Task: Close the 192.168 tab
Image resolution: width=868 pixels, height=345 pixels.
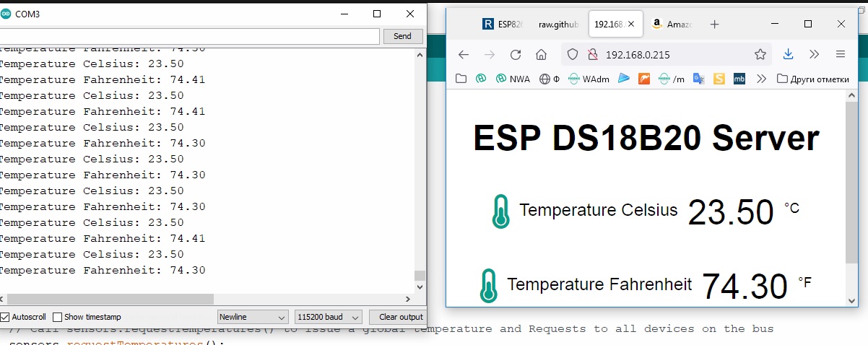Action: [632, 24]
